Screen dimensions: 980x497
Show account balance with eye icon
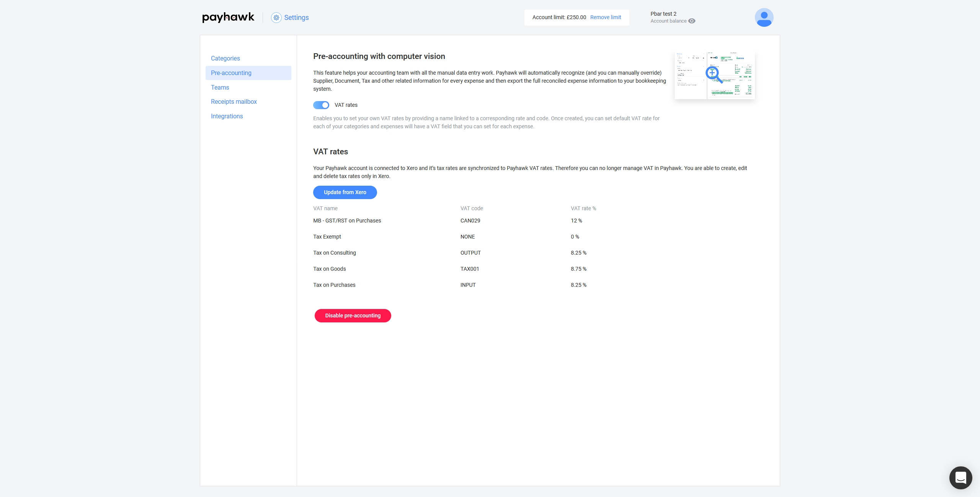[692, 21]
